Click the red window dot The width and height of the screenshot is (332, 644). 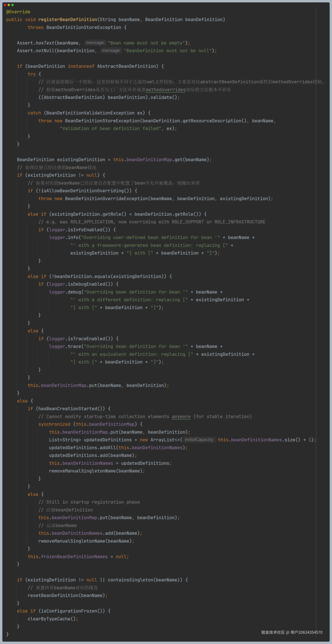coord(5,5)
